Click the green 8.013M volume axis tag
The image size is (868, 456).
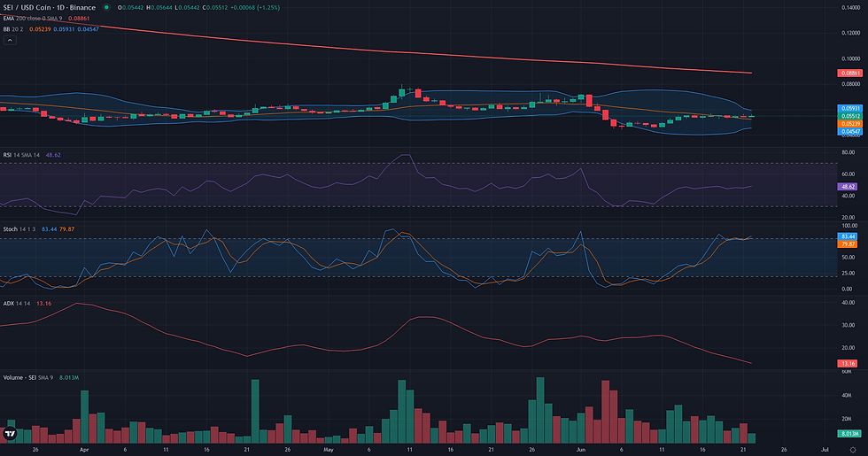pos(849,434)
